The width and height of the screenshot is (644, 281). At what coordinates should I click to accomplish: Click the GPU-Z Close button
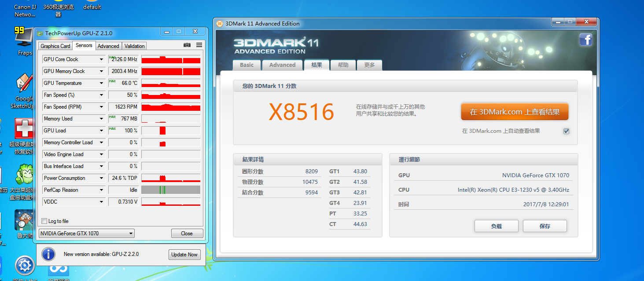coord(187,234)
